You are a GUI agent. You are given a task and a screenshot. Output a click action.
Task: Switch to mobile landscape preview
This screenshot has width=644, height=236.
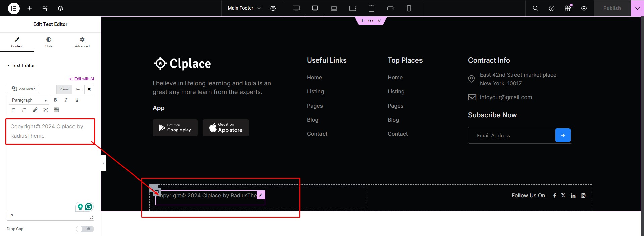point(390,8)
